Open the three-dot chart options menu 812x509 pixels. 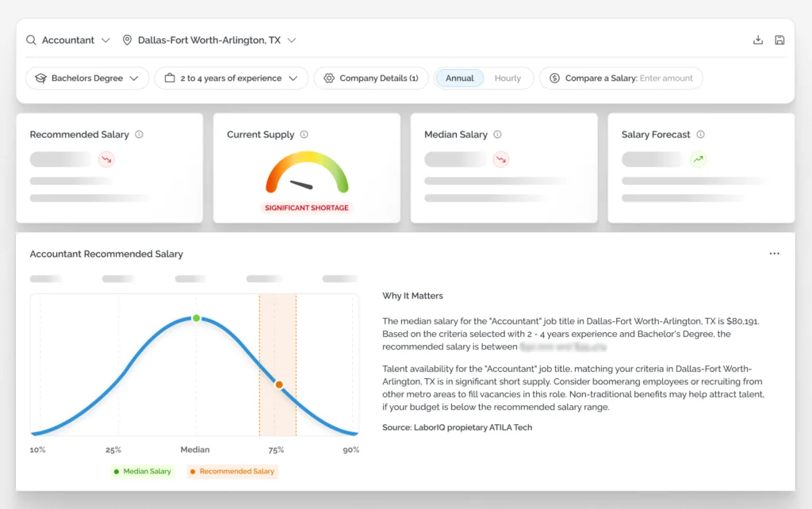[774, 254]
